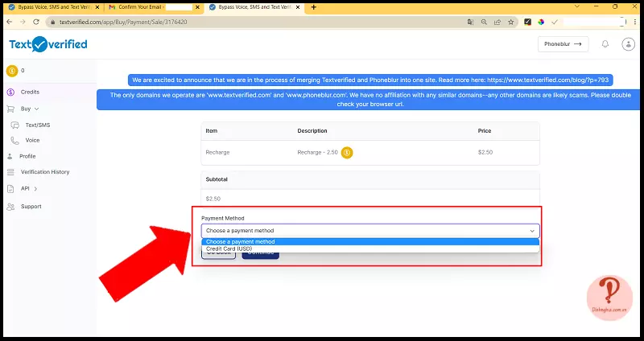Open the new tab plus button

coord(314,7)
